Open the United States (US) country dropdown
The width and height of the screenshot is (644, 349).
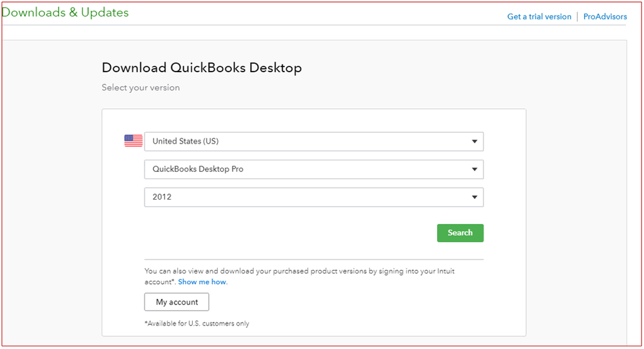tap(314, 142)
